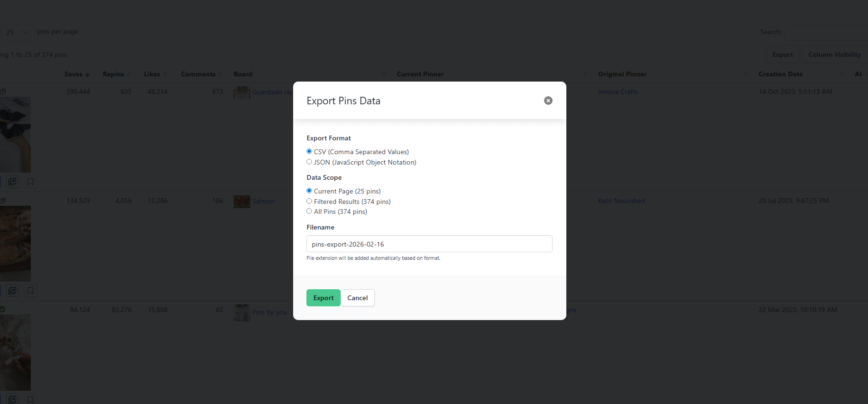
Task: Select Current Page data scope
Action: (309, 191)
